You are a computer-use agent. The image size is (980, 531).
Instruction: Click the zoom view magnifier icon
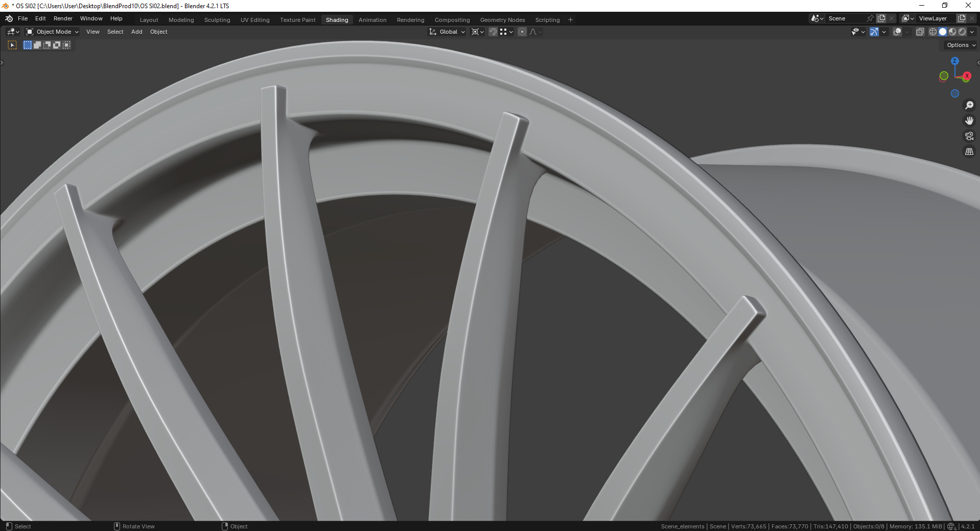[969, 105]
